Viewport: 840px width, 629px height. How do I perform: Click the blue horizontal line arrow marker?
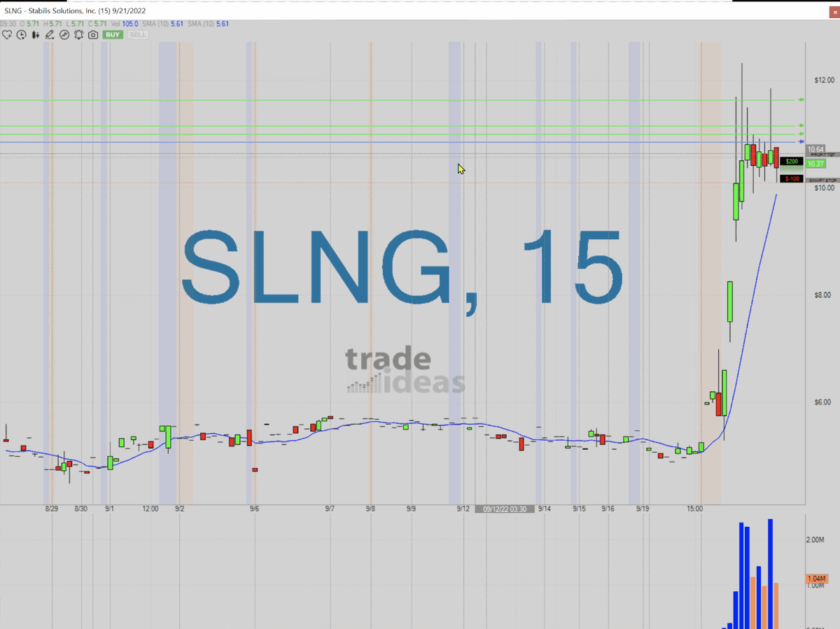(801, 142)
